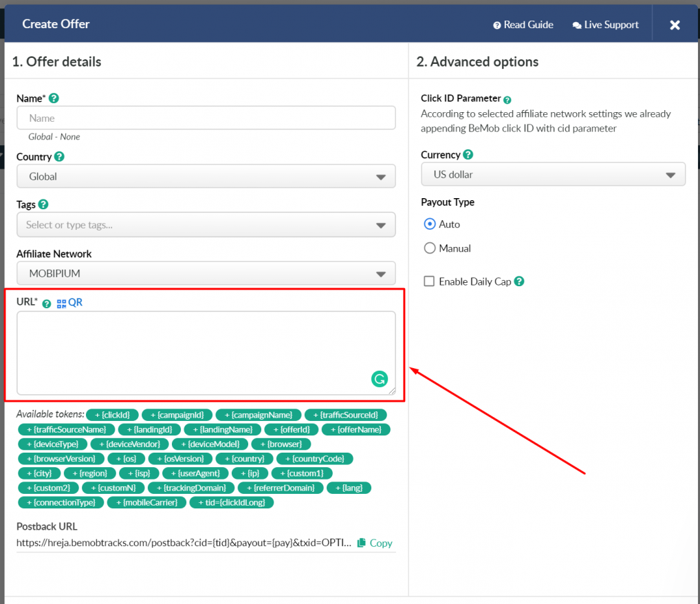Click the QR code icon beside URL
700x604 pixels.
pos(62,303)
